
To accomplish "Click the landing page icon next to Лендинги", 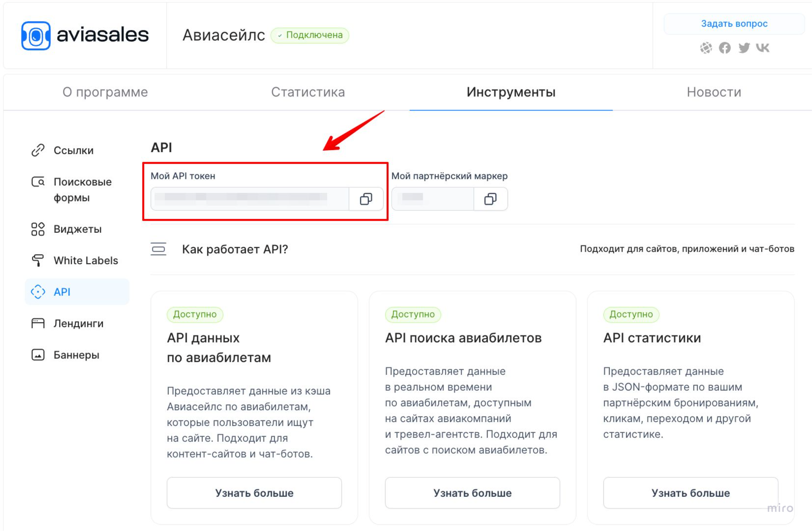I will pyautogui.click(x=38, y=323).
